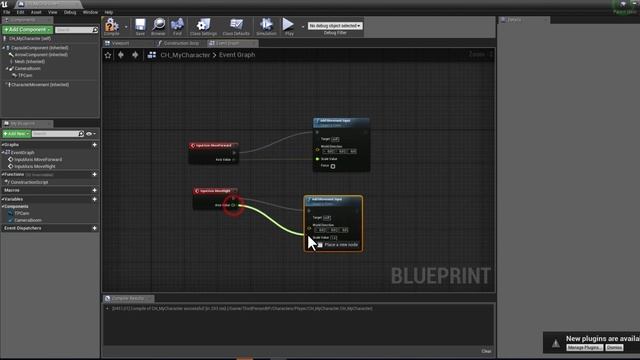Click the World Direction pin on lower node
This screenshot has width=640, height=360.
[309, 228]
